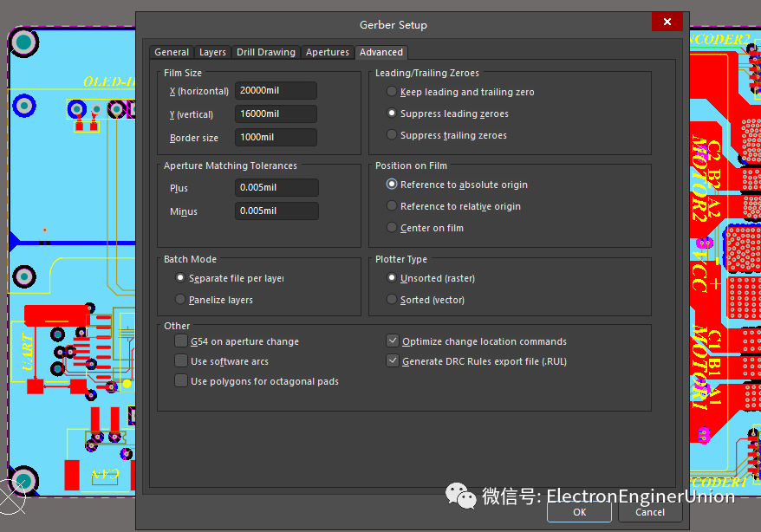The width and height of the screenshot is (761, 532).
Task: Choose Suppress trailing zeroes option
Action: coord(393,135)
